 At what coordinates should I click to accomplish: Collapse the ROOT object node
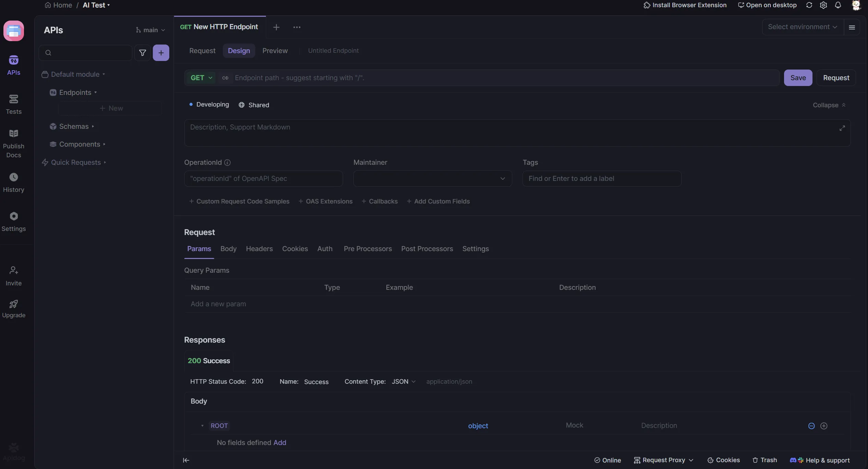coord(202,426)
